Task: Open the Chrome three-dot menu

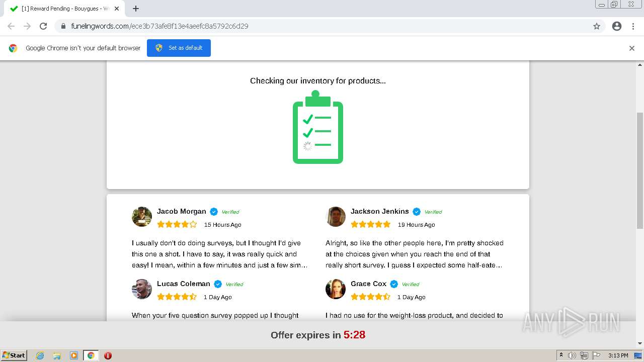Action: click(x=633, y=26)
